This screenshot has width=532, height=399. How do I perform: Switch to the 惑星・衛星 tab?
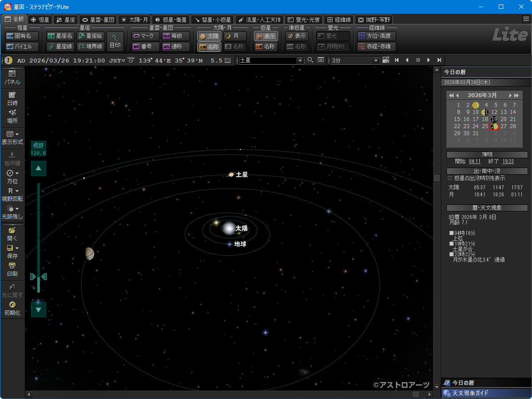(x=171, y=20)
